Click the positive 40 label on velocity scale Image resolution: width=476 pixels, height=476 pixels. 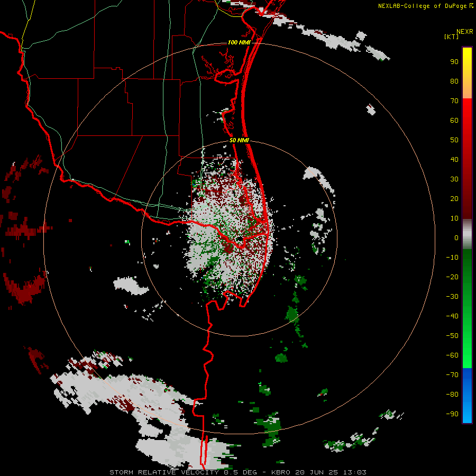click(x=454, y=159)
